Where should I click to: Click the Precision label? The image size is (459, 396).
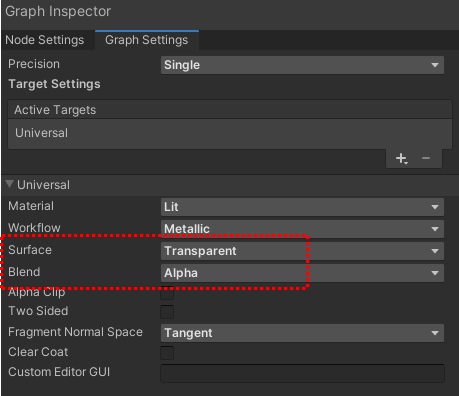pos(34,64)
